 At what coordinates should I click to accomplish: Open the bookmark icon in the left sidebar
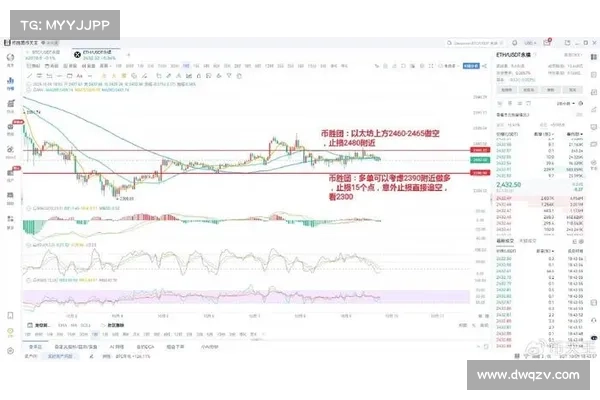(10, 315)
